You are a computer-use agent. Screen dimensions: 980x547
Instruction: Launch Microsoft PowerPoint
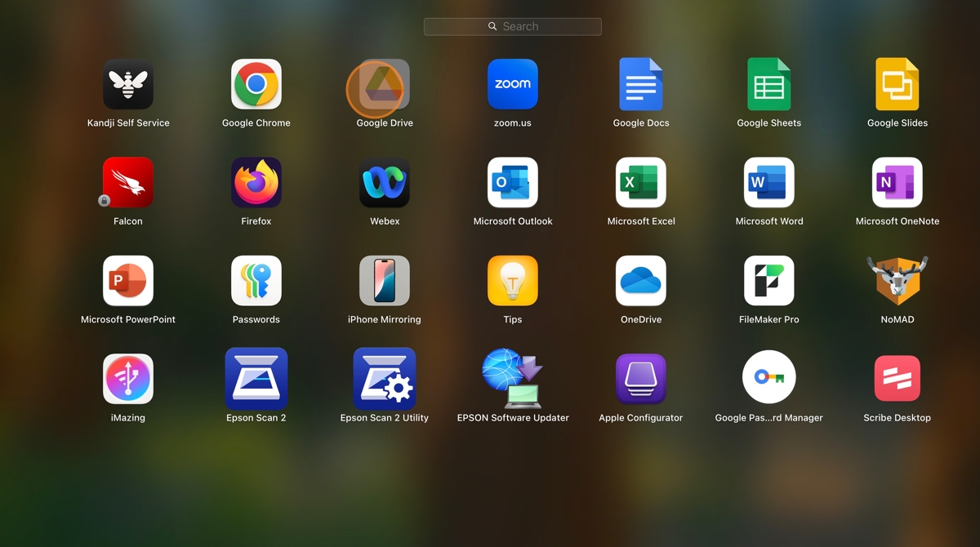click(128, 281)
